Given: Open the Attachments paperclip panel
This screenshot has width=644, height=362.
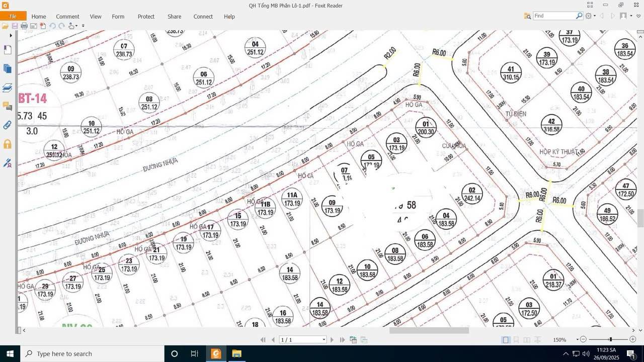Looking at the screenshot, I should [8, 125].
